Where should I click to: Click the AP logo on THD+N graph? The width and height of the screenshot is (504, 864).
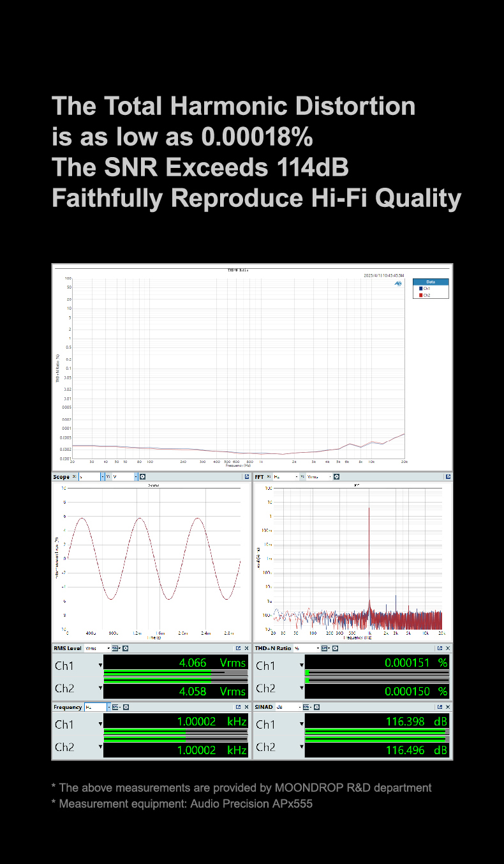coord(398,283)
